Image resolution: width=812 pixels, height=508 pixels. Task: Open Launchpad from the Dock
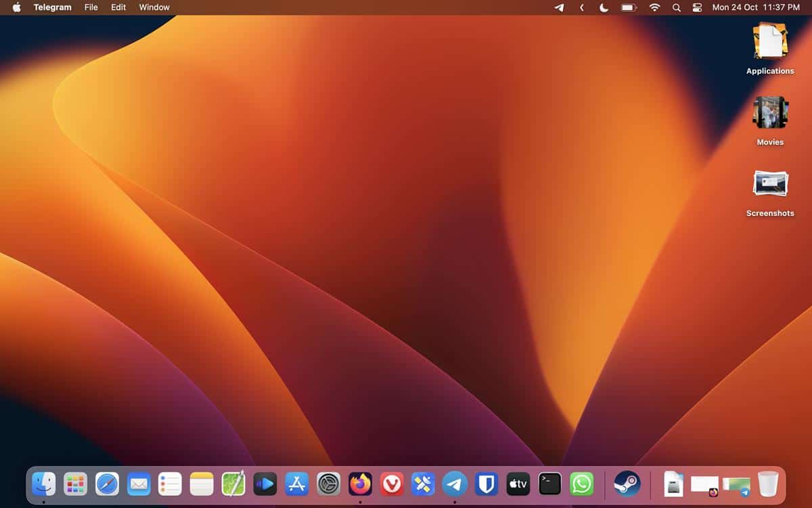coord(75,484)
